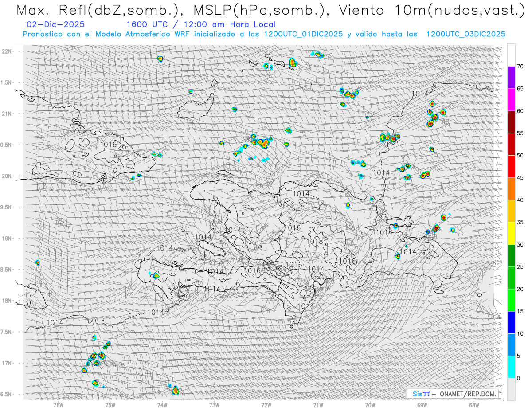Viewport: 532px width, 411px height.
Task: Click the '21N' latitude axis label
Action: pyautogui.click(x=7, y=114)
